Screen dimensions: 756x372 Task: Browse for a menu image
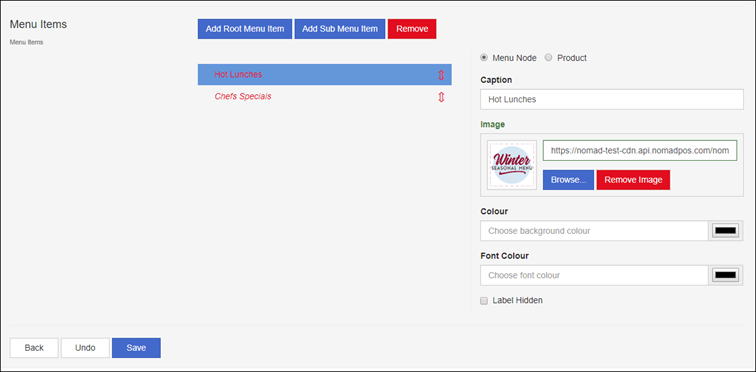tap(568, 180)
